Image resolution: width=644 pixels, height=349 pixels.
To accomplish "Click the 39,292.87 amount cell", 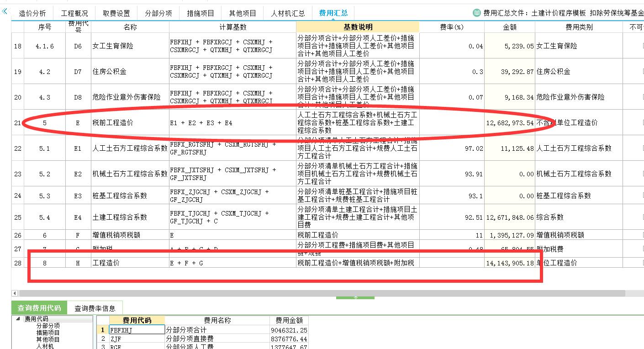I will pyautogui.click(x=510, y=71).
